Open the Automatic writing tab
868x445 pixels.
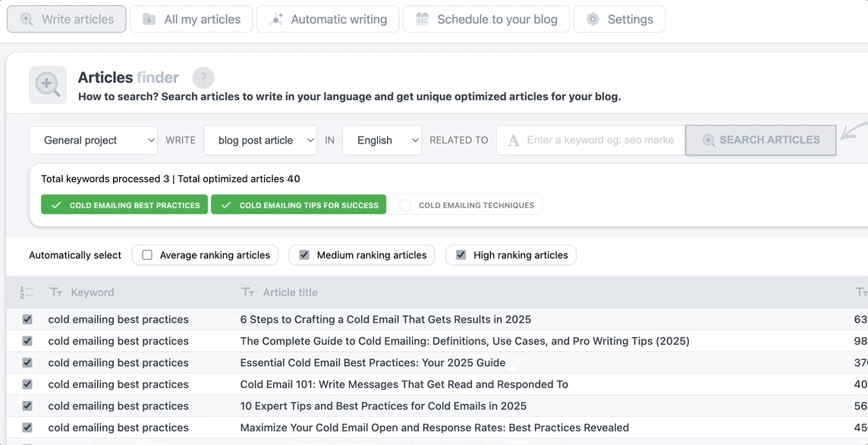tap(328, 20)
